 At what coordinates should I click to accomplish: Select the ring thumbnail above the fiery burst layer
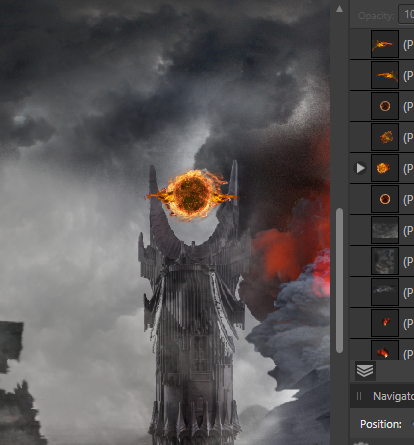pyautogui.click(x=385, y=106)
